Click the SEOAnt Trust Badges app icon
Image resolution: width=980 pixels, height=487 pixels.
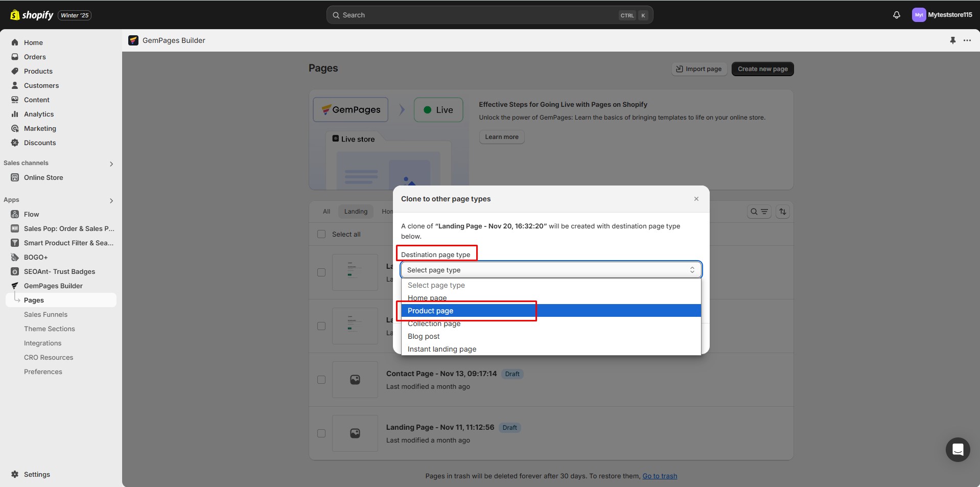click(x=15, y=271)
